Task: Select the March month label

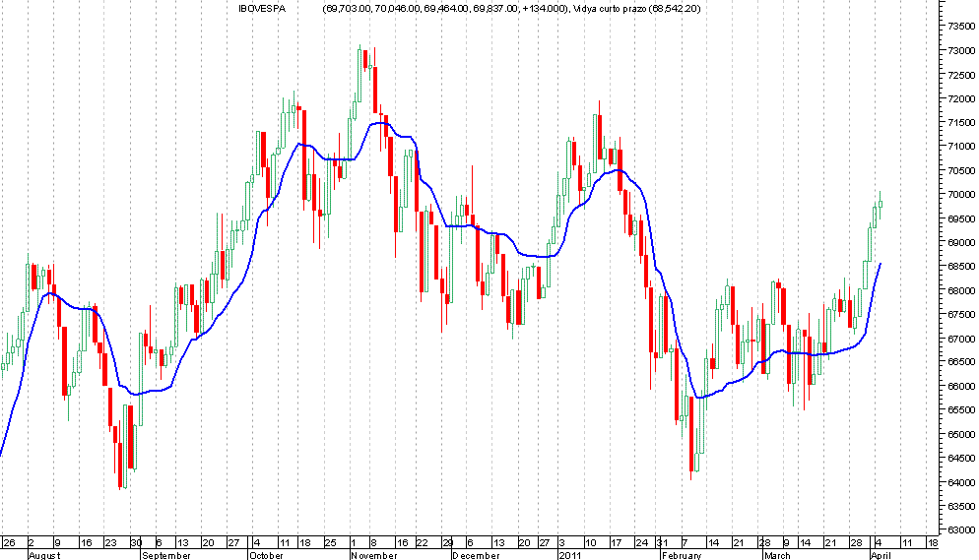Action: (777, 555)
